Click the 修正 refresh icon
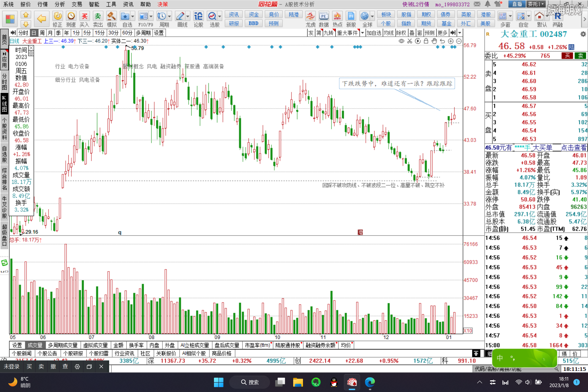588x392 pixels. [x=57, y=19]
